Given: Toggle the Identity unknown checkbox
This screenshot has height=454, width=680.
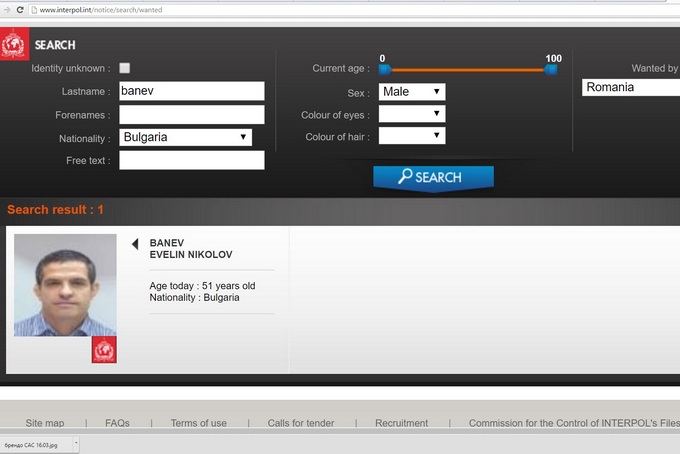Looking at the screenshot, I should pyautogui.click(x=125, y=68).
